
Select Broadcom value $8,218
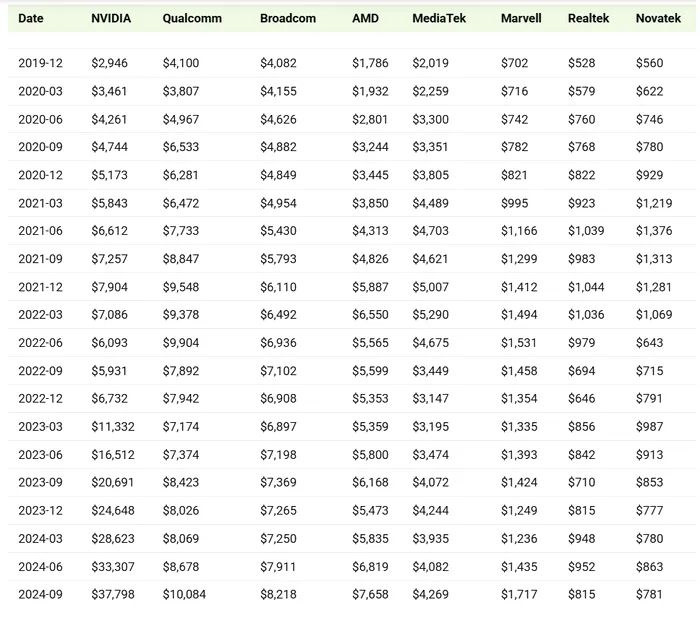point(278,594)
